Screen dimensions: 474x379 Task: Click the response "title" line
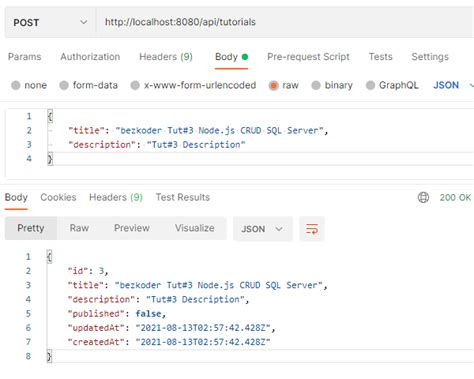pyautogui.click(x=197, y=285)
